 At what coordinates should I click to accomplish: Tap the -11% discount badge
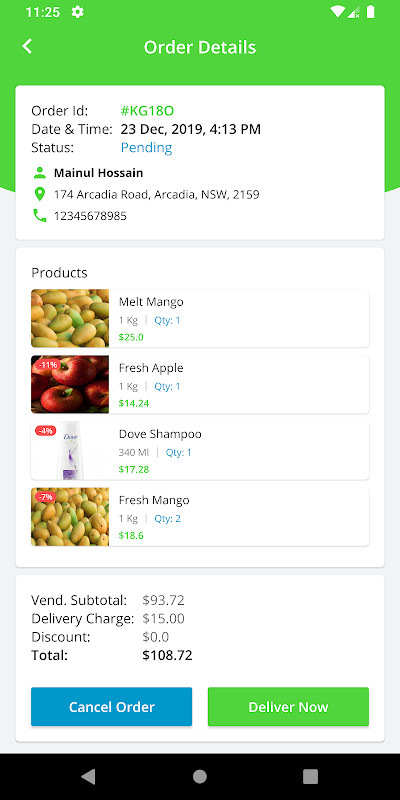pyautogui.click(x=47, y=365)
